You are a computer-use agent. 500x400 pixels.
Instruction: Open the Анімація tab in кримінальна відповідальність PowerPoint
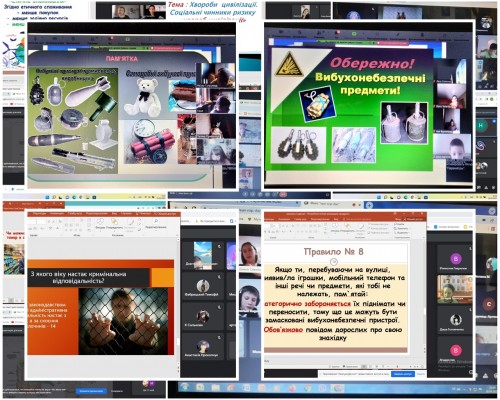pos(56,214)
